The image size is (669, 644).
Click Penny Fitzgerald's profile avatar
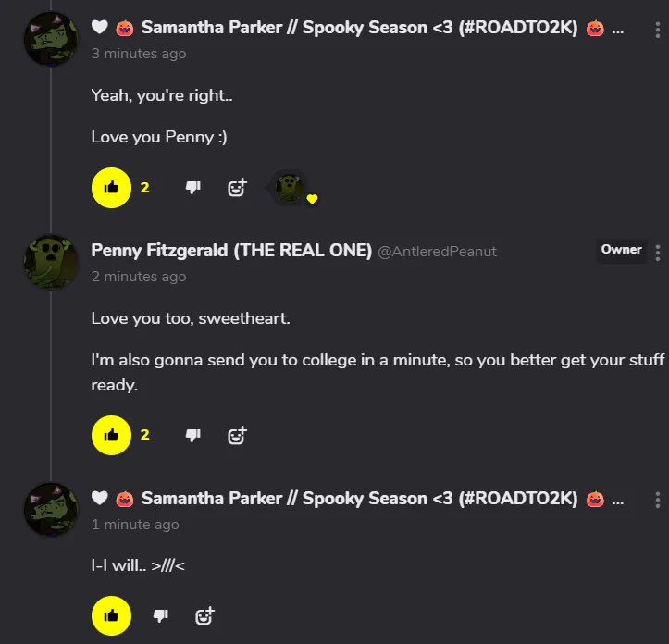[x=50, y=261]
